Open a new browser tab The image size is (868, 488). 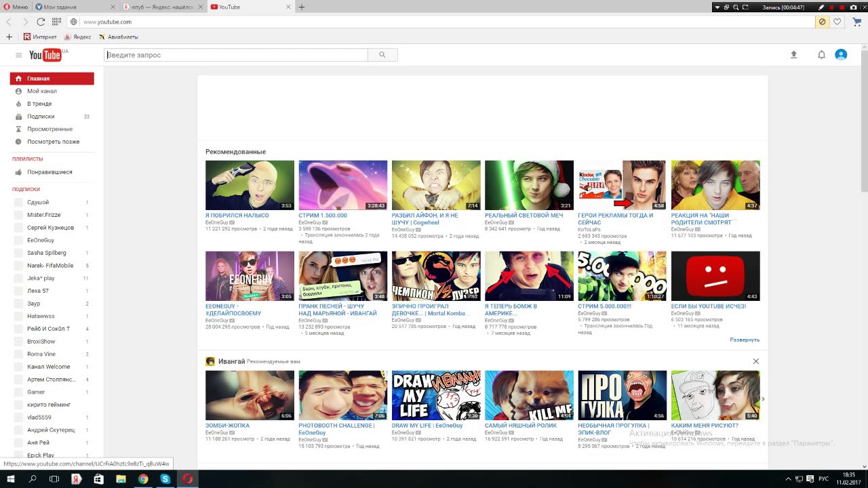pos(302,7)
